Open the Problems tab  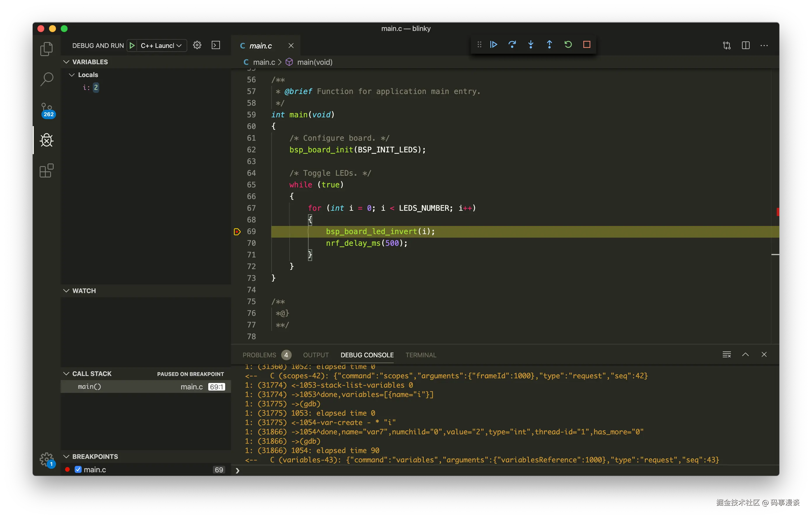pos(259,355)
